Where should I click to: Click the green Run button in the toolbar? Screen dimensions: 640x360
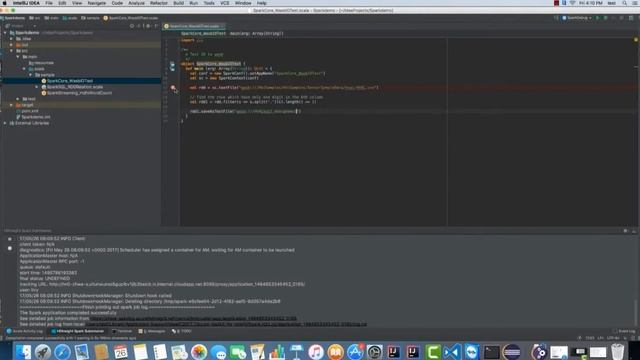[x=598, y=18]
